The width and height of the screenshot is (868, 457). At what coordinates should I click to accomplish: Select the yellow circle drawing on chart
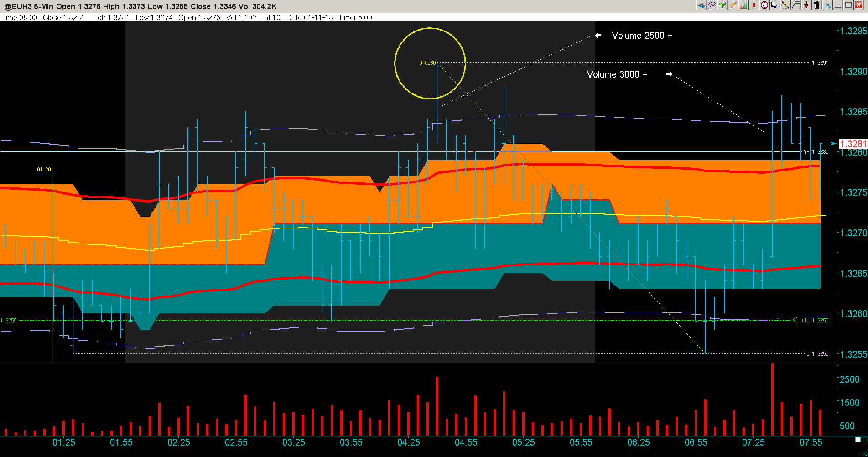click(x=430, y=63)
